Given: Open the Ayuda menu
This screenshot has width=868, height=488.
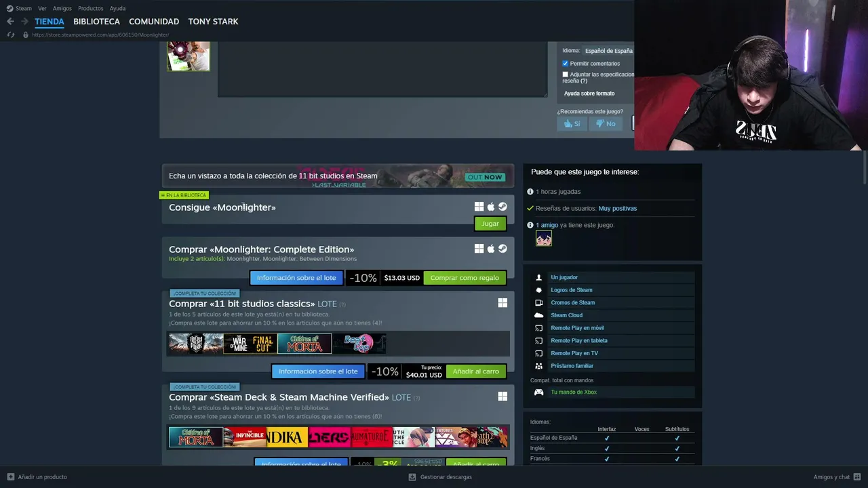Looking at the screenshot, I should click(x=117, y=8).
